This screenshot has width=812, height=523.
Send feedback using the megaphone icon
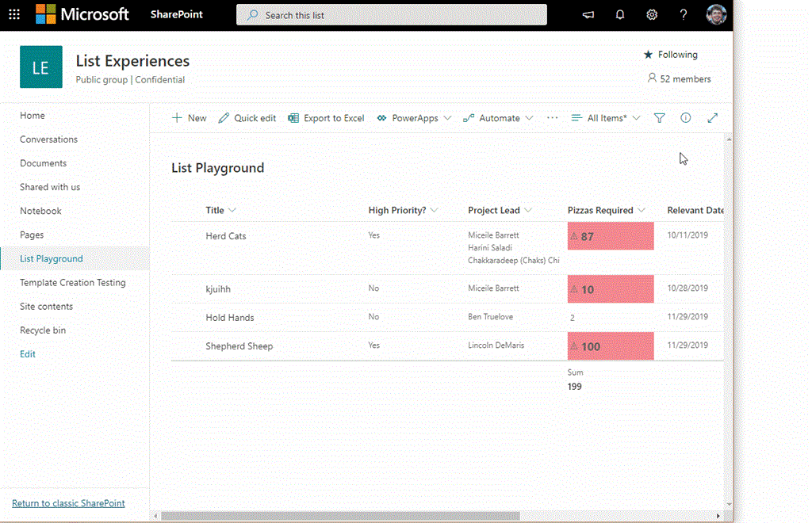tap(588, 14)
